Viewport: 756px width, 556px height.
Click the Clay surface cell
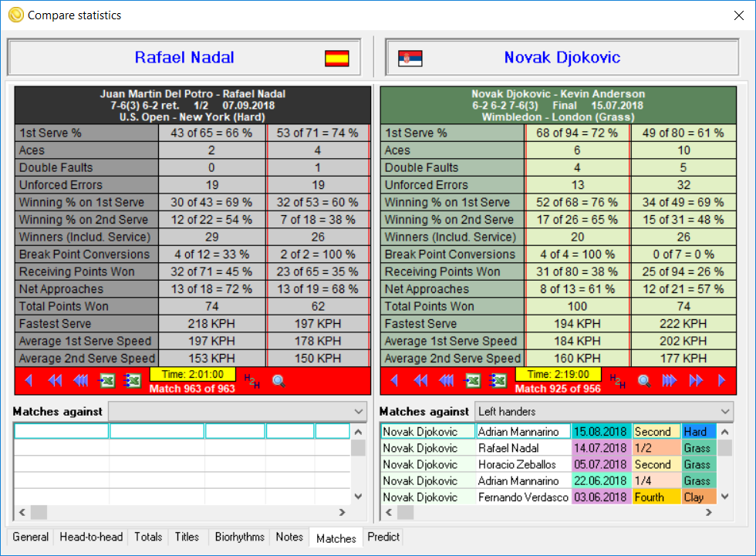pyautogui.click(x=699, y=497)
